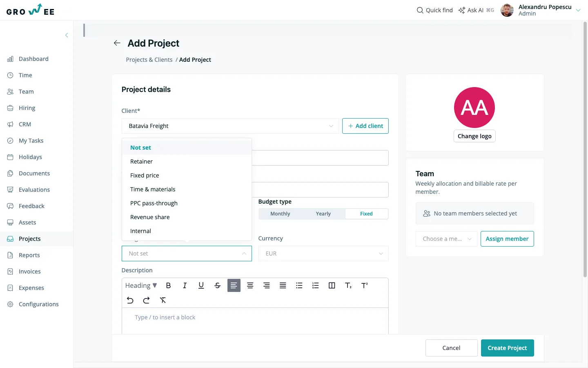Select Not set option in list
Image resolution: width=588 pixels, height=368 pixels.
tap(187, 148)
